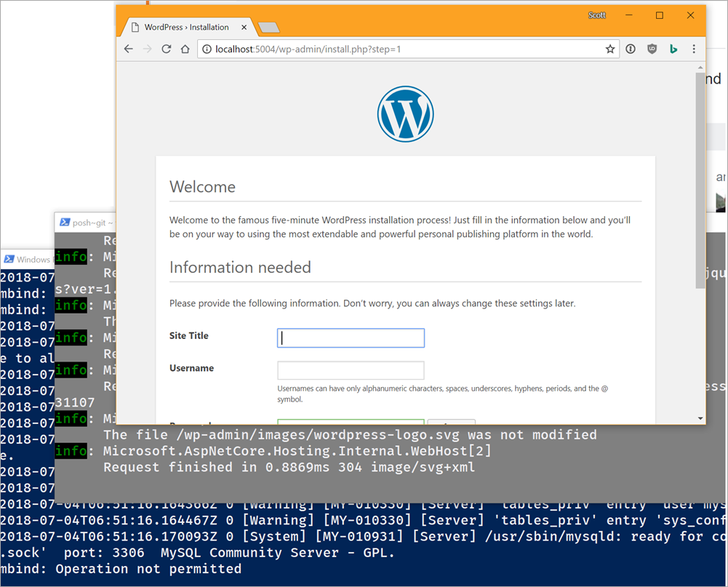Open the circled-i extension icon

tap(630, 49)
